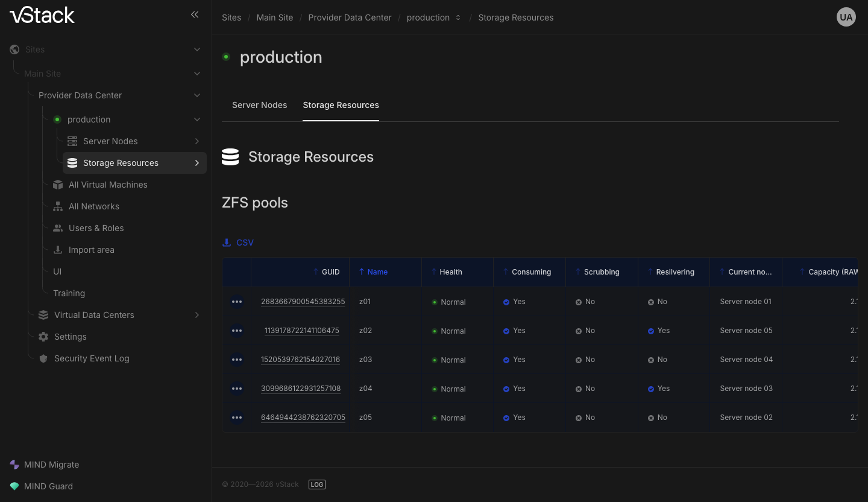Viewport: 868px width, 502px height.
Task: Sort table by Current node column
Action: [746, 272]
